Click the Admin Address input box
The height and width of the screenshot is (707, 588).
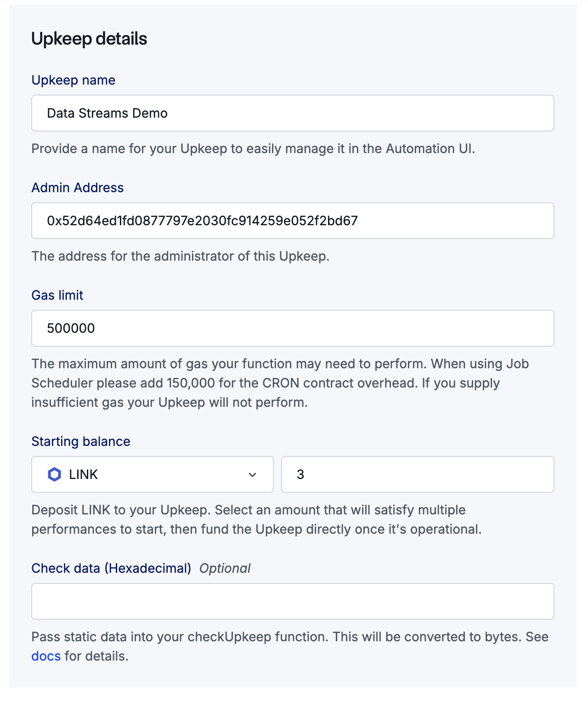pos(292,221)
